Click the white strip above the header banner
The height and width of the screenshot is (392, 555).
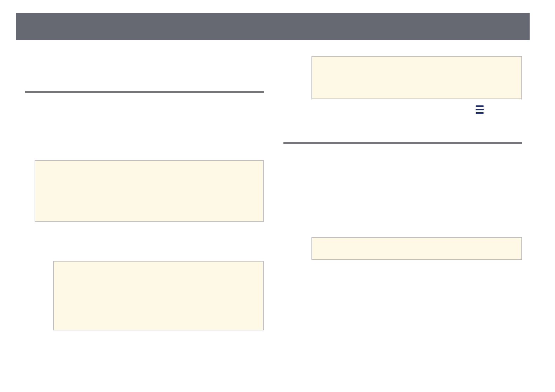coord(273,6)
